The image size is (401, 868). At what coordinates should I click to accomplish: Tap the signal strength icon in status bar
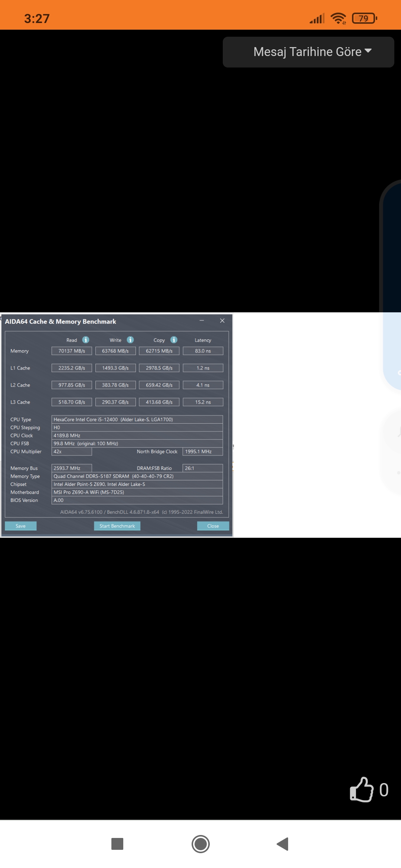point(317,18)
